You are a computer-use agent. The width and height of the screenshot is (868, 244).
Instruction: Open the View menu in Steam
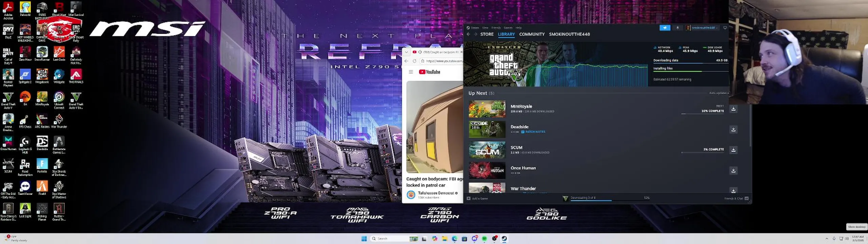tap(485, 28)
